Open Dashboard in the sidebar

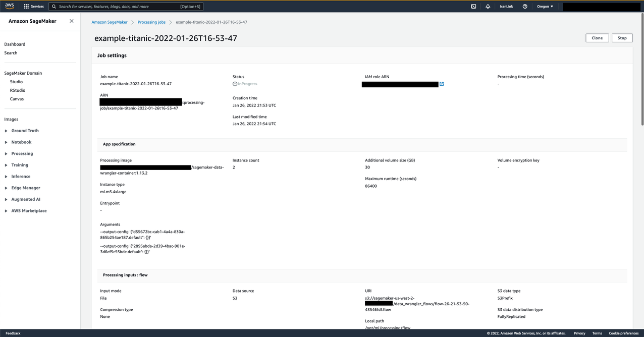click(15, 44)
